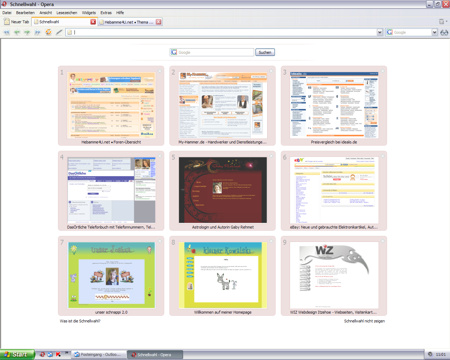Viewport: 450px width, 360px height.
Task: Close the Hebamme4U.net tab
Action: [x=159, y=22]
